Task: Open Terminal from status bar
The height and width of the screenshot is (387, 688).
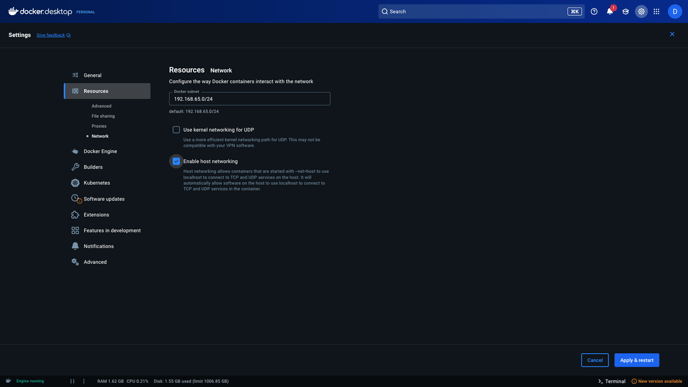Action: coord(612,381)
